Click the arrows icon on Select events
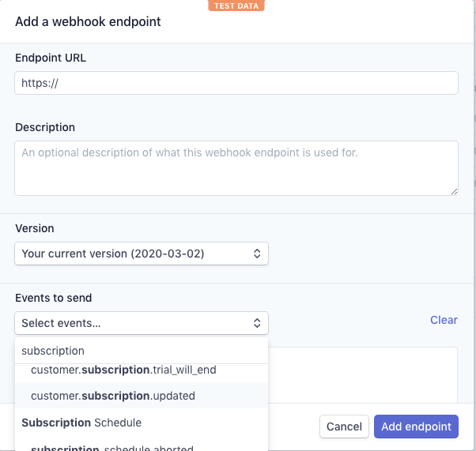This screenshot has width=476, height=451. pyautogui.click(x=256, y=323)
